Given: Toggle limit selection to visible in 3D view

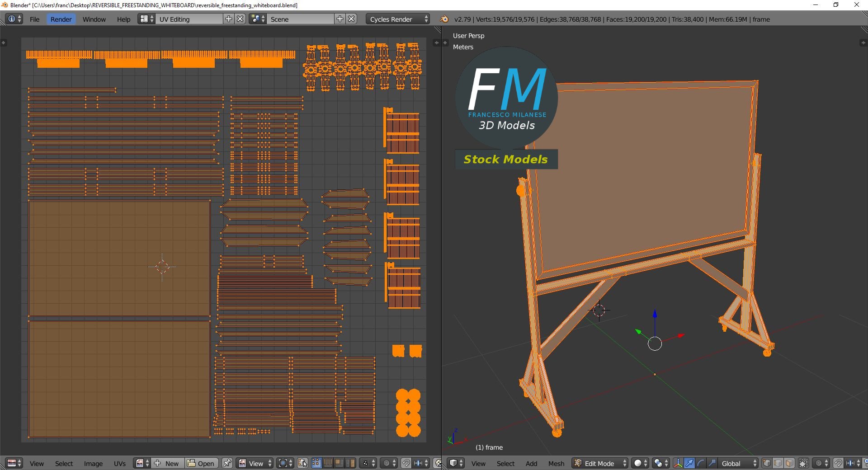Looking at the screenshot, I should coord(803,463).
